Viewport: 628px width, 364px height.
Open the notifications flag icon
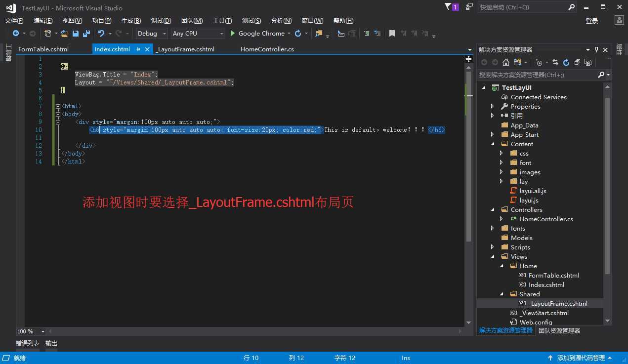[452, 7]
